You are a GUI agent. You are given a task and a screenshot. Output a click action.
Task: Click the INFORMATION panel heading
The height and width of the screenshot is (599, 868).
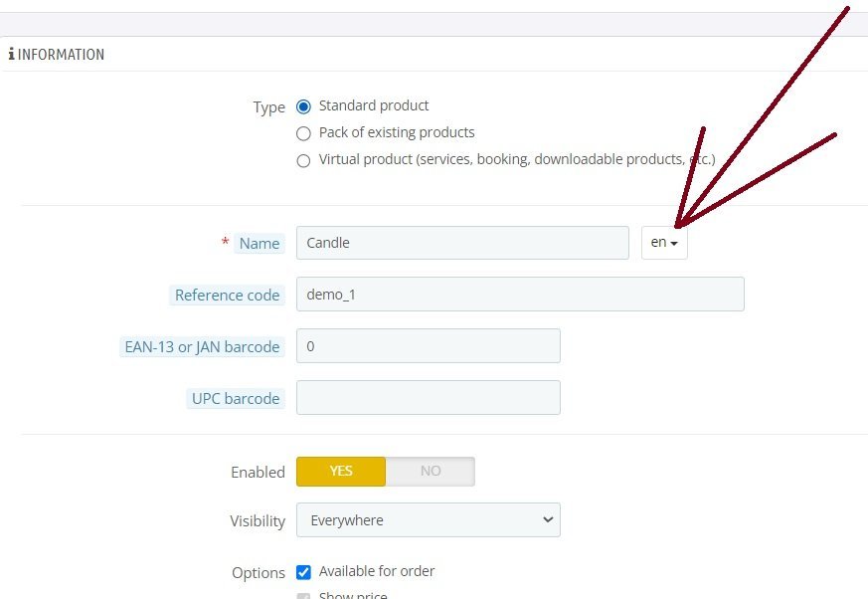[x=61, y=55]
